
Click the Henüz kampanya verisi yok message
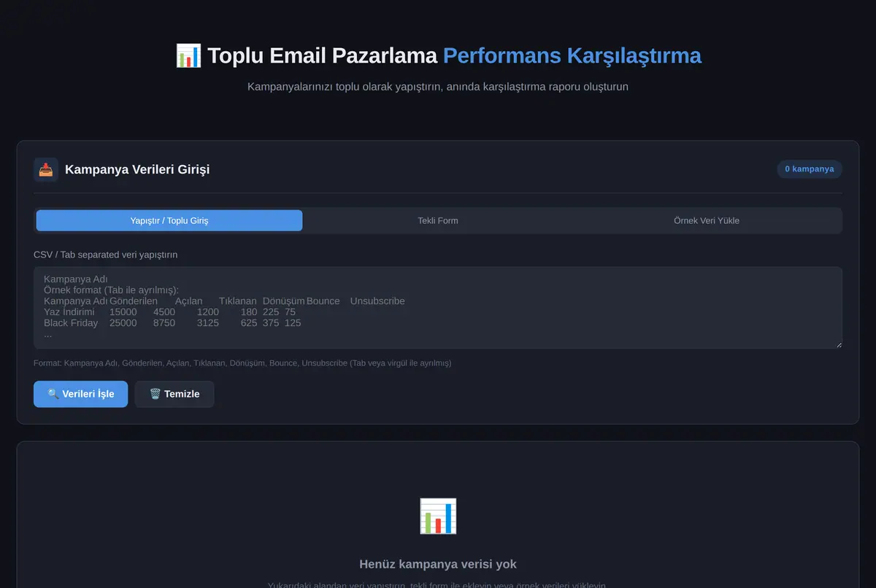coord(438,564)
